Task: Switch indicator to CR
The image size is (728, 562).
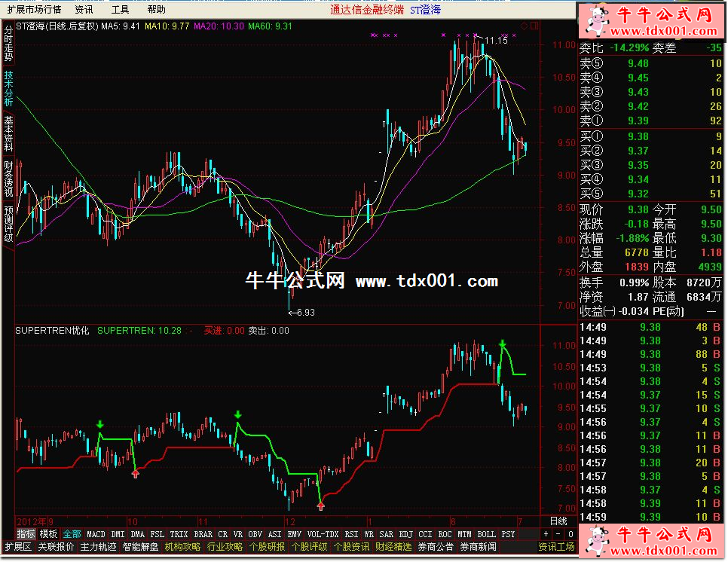Action: (223, 534)
